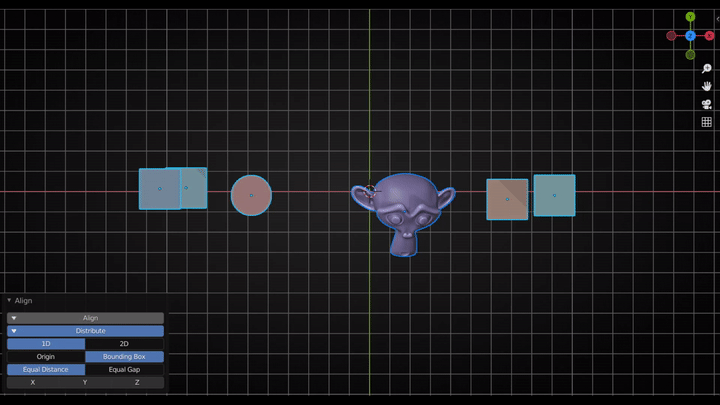Image resolution: width=720 pixels, height=405 pixels.
Task: Choose the Bounding Box option
Action: coord(124,357)
